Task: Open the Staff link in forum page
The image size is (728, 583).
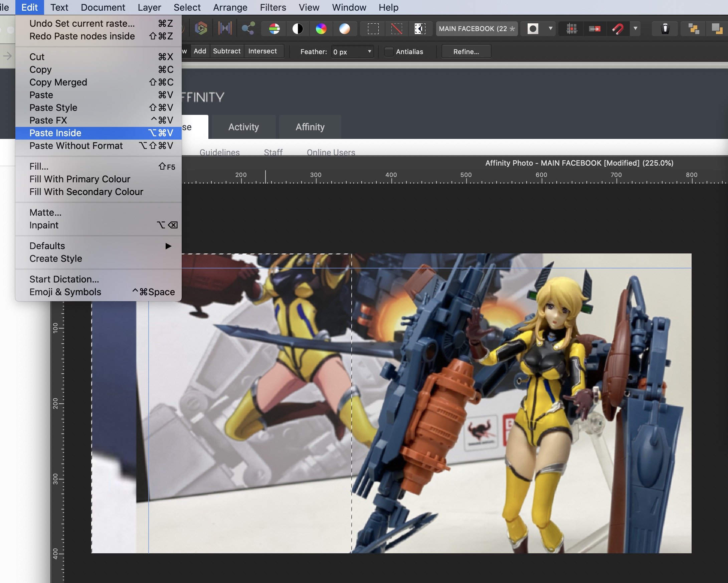Action: [273, 152]
